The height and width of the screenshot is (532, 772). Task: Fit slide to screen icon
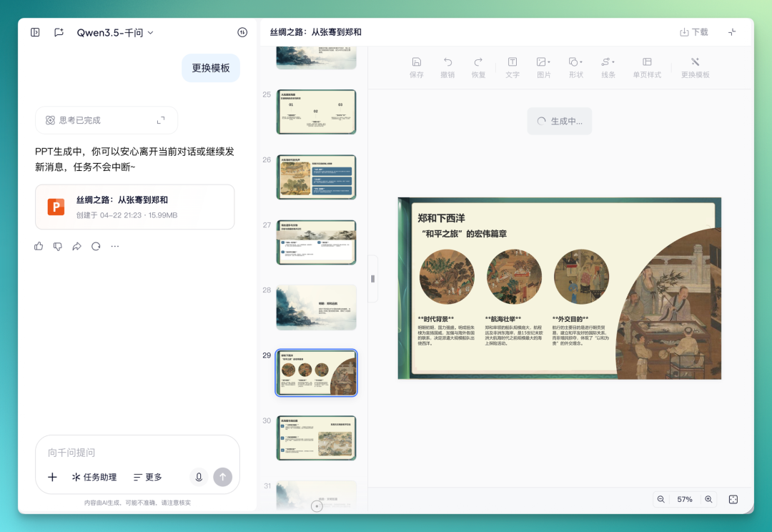coord(733,499)
